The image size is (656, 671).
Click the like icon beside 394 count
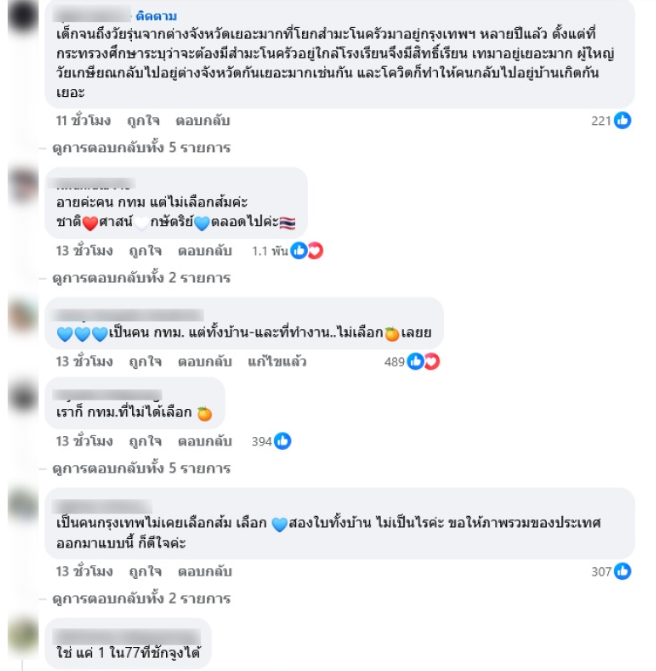[282, 441]
